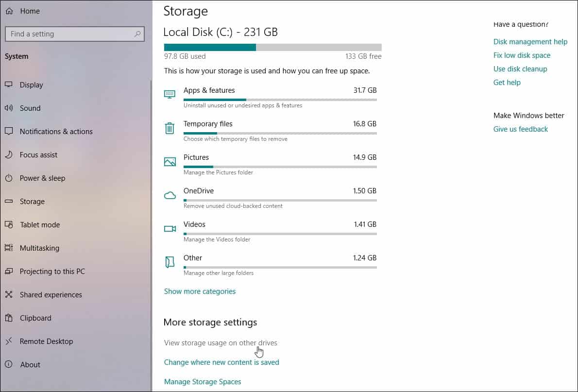This screenshot has width=578, height=392.
Task: Click the Local Disk C usage bar
Action: click(x=273, y=47)
